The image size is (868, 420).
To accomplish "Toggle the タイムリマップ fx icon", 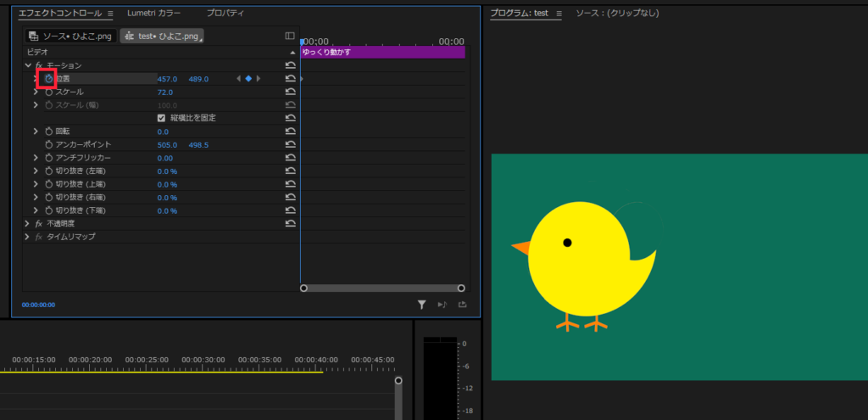I will 39,237.
